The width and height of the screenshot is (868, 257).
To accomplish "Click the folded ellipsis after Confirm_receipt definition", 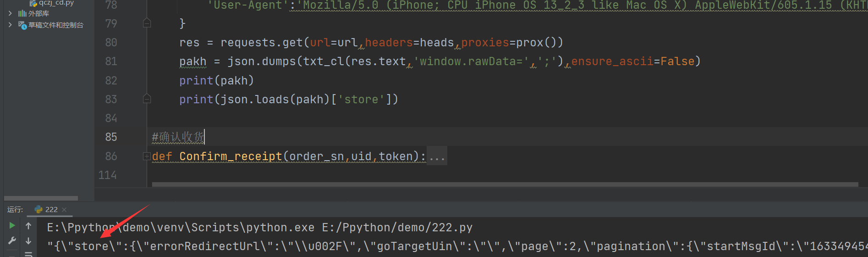I will tap(437, 156).
